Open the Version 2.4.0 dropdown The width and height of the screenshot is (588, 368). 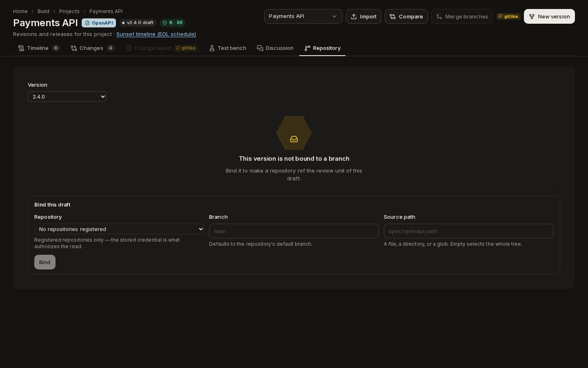(x=67, y=96)
